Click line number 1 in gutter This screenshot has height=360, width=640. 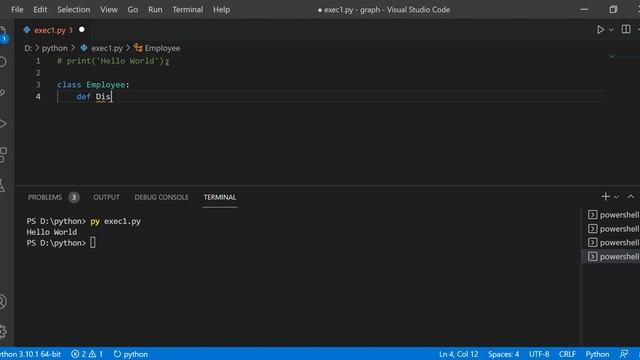38,61
